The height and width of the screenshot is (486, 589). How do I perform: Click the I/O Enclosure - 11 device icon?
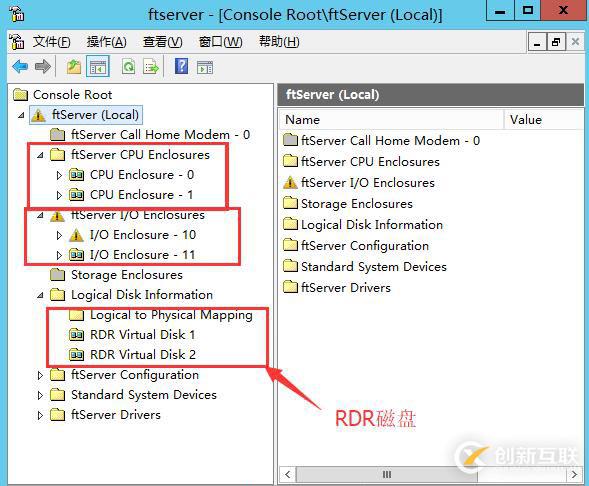(76, 255)
